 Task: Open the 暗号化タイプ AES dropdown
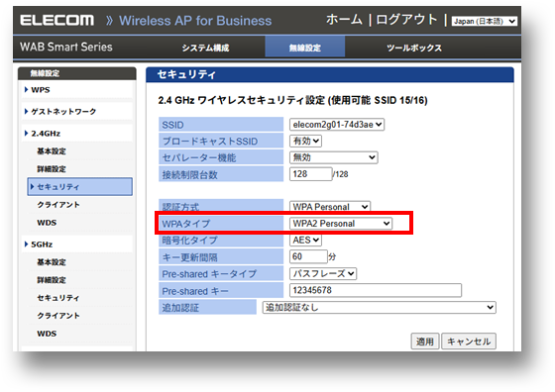click(x=305, y=240)
